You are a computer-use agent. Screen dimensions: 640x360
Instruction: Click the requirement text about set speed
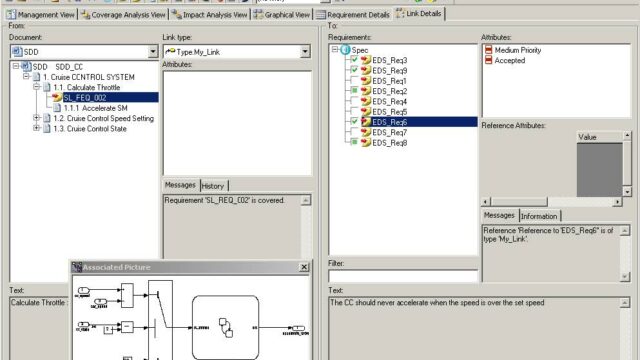click(437, 303)
